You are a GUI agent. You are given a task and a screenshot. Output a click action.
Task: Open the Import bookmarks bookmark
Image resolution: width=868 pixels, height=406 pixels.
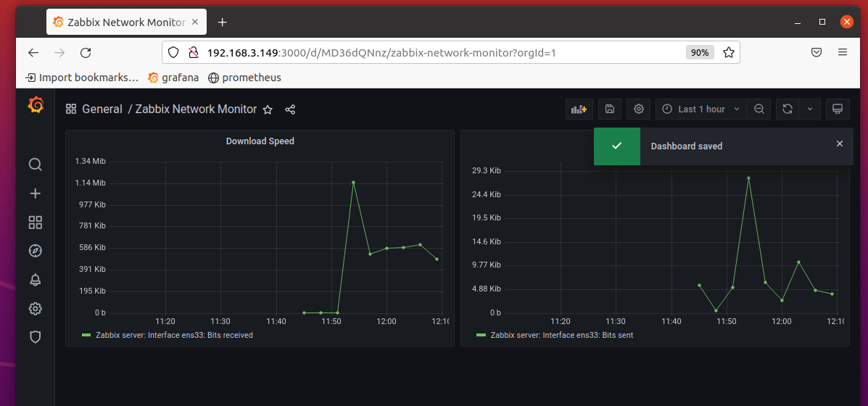click(82, 78)
